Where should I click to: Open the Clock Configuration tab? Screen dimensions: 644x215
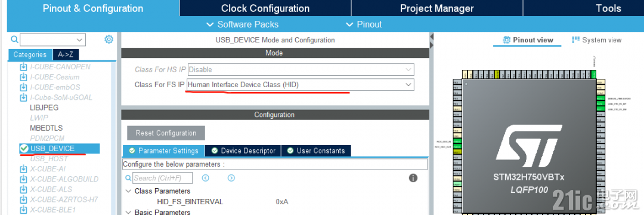(x=265, y=8)
